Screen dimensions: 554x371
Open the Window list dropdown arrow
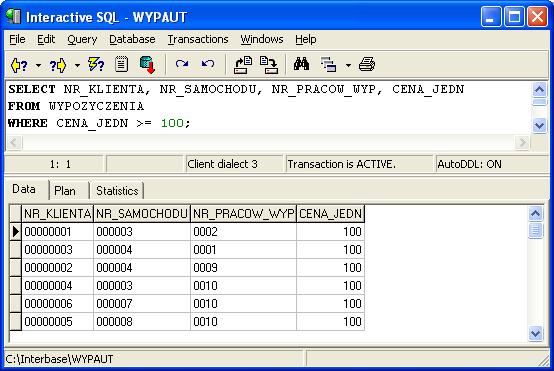[348, 65]
